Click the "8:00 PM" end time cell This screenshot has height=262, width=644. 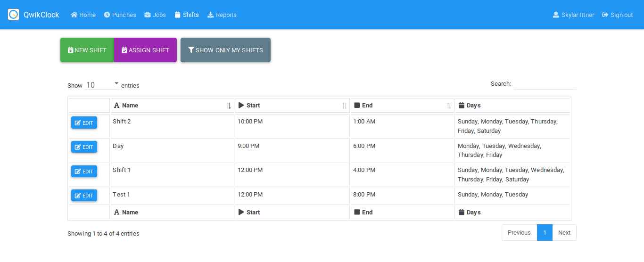(x=402, y=196)
